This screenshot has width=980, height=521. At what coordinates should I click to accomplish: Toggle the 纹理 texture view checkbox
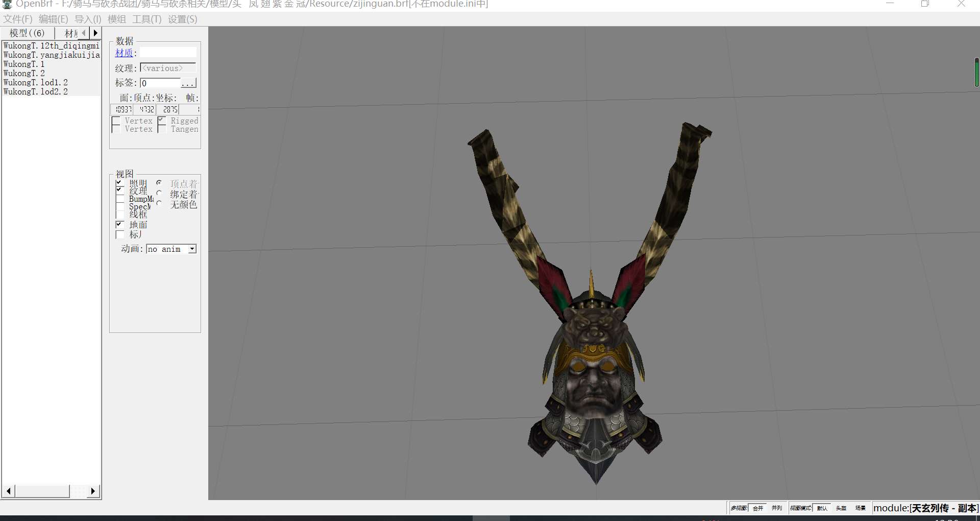point(119,191)
